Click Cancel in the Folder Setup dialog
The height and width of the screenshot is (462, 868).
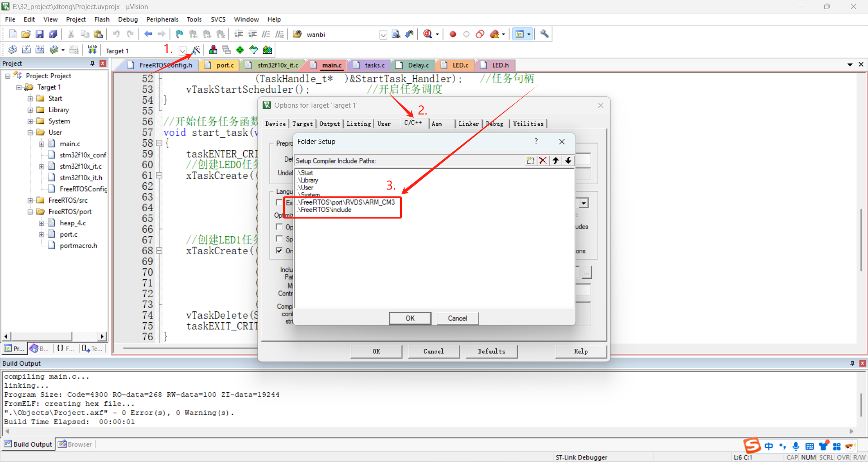pos(458,318)
